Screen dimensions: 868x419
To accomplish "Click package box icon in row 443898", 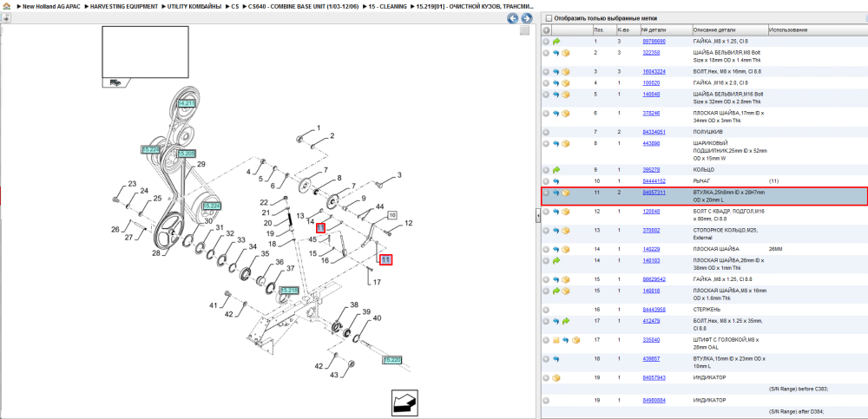I will click(566, 143).
